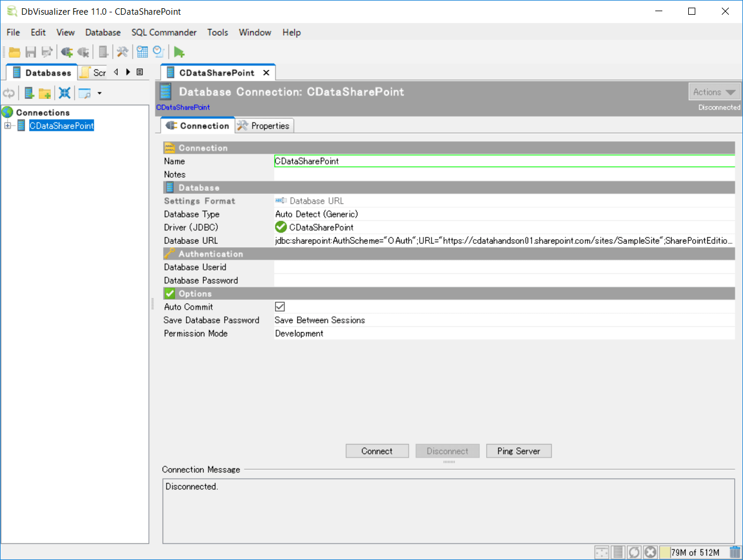Click the garbage collection trash can icon
This screenshot has width=743, height=560.
(x=735, y=552)
